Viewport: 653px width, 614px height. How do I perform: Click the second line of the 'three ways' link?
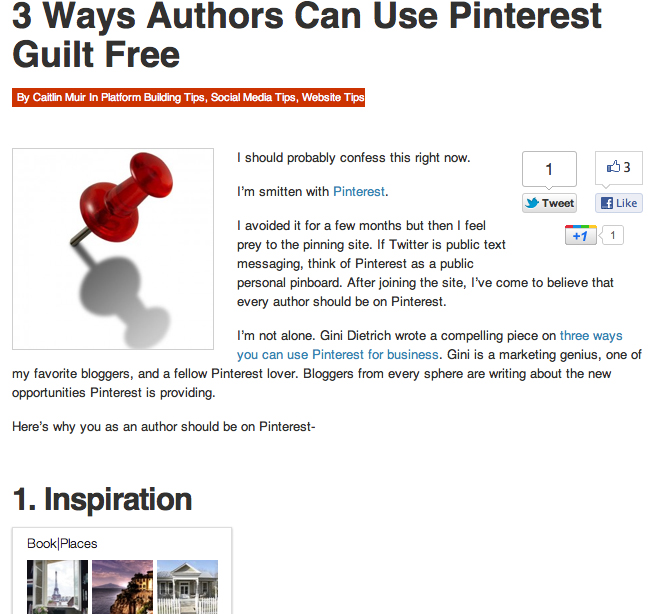[338, 355]
